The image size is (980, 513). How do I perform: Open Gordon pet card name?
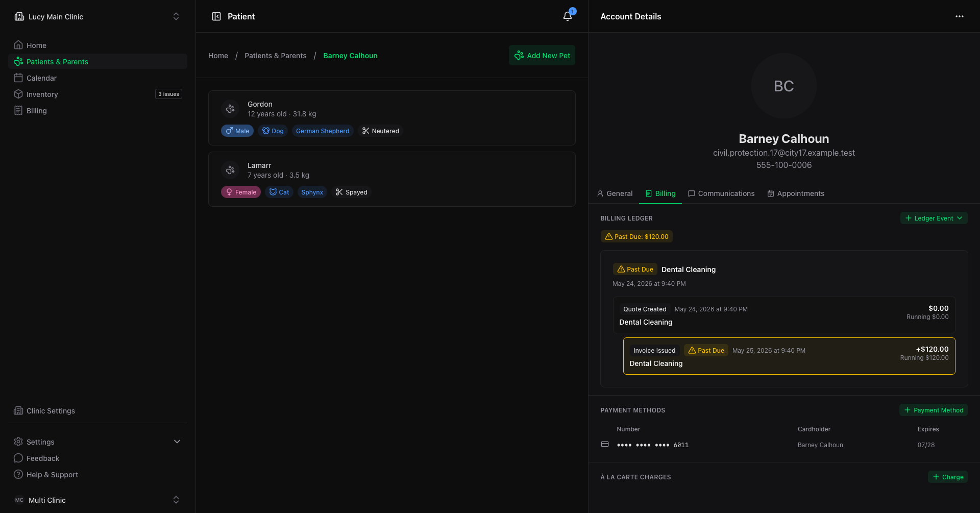click(x=260, y=104)
